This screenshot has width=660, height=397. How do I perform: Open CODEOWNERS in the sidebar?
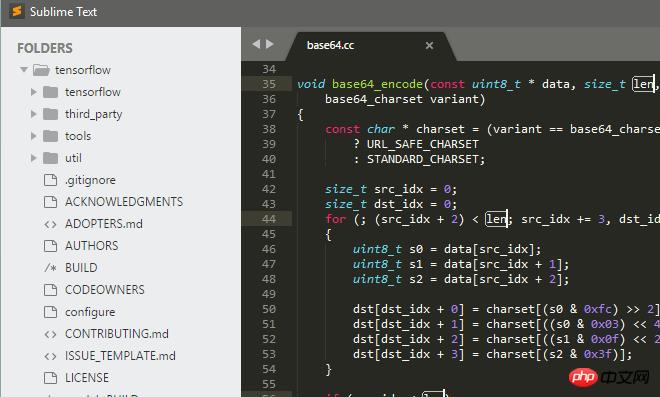click(x=105, y=290)
